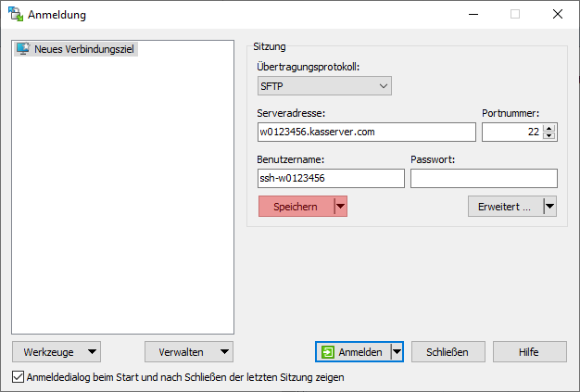Minimize the Anmeldung window

473,15
